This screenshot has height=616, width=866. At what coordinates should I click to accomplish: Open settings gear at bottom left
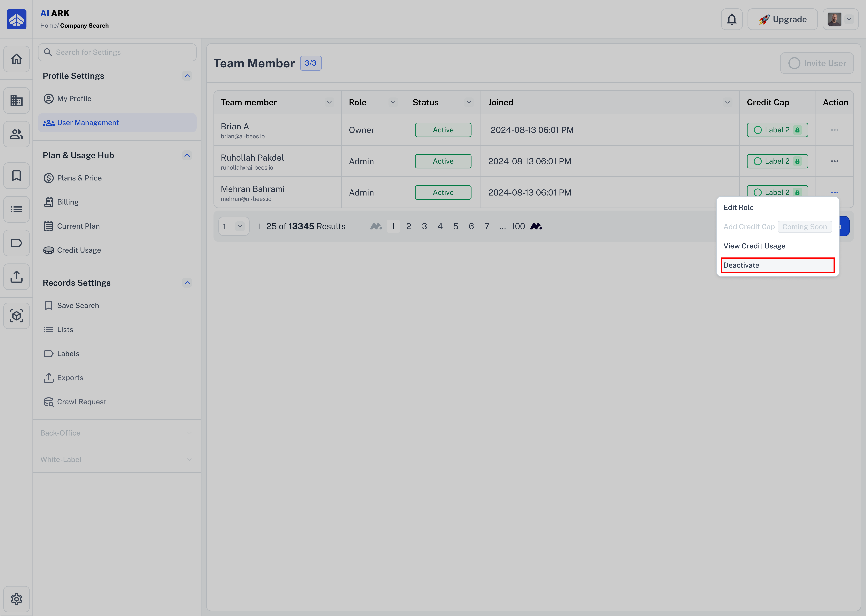coord(16,599)
